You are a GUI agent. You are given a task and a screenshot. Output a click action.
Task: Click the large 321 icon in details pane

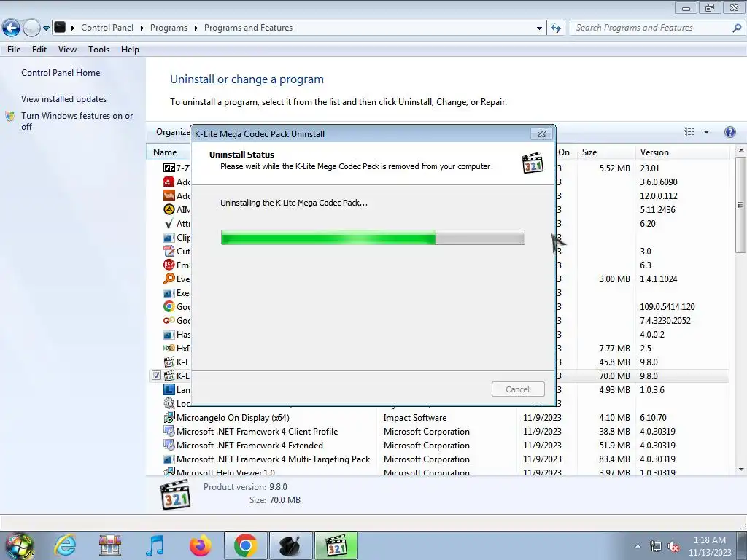176,495
